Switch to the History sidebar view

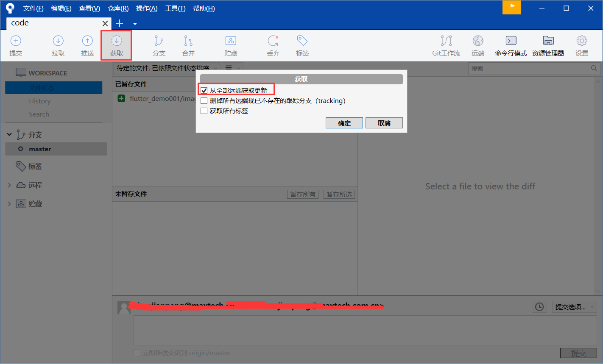[x=39, y=101]
